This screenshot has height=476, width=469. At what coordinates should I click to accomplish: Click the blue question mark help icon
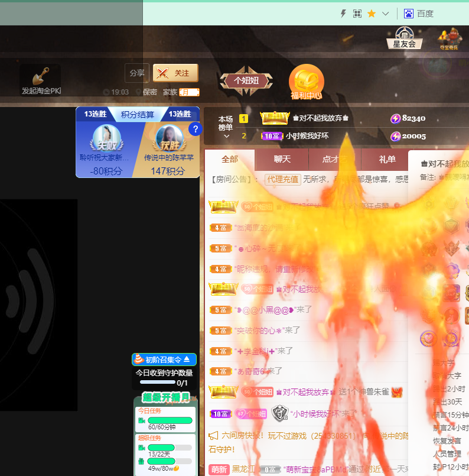(x=196, y=129)
